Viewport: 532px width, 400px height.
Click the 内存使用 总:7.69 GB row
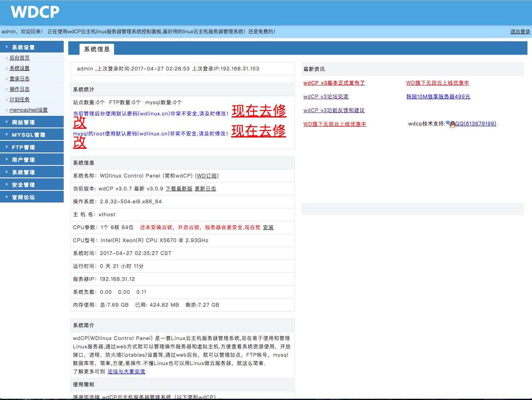tap(182, 305)
